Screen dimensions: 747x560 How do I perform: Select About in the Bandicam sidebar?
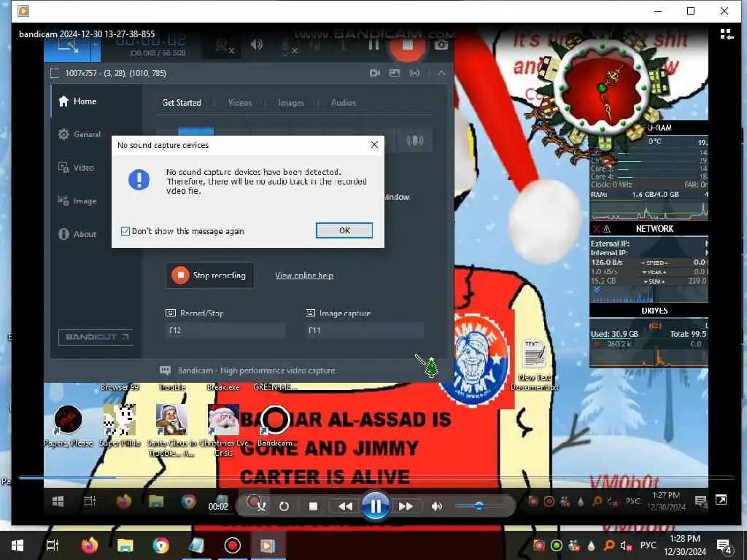click(77, 234)
